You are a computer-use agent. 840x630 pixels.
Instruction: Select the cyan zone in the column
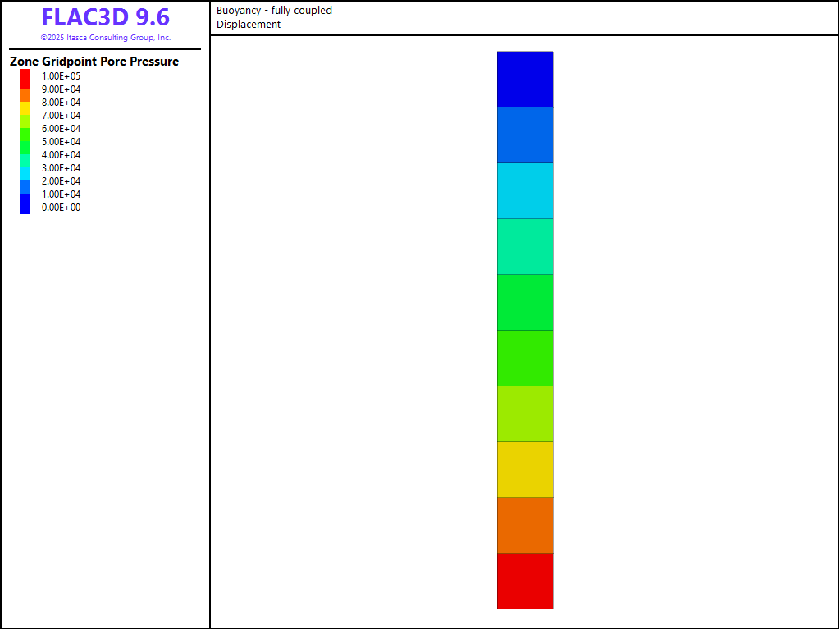click(x=525, y=190)
